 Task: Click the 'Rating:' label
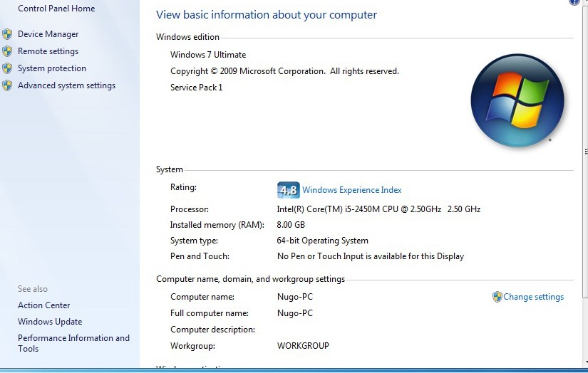point(183,187)
